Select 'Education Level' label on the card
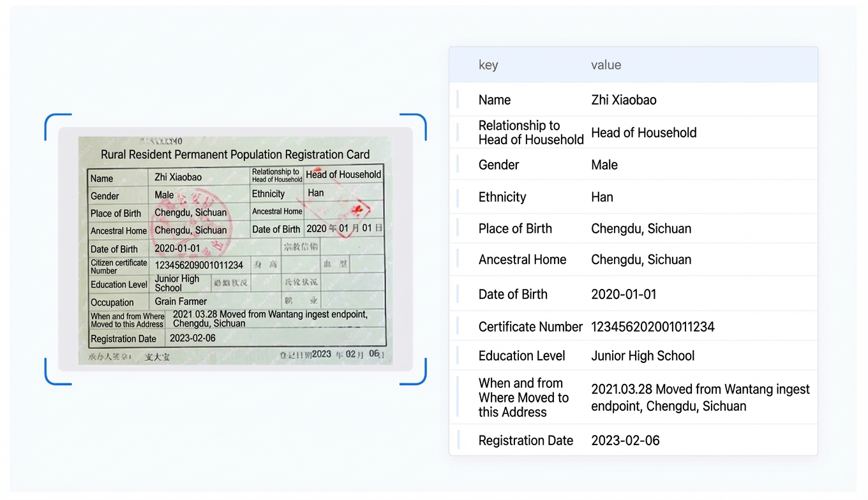868x500 pixels. [x=119, y=284]
